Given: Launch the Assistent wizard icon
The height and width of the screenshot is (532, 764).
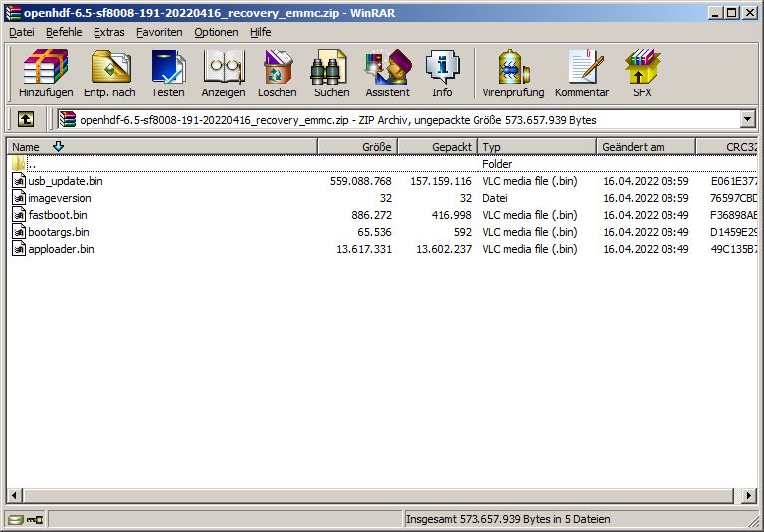Looking at the screenshot, I should coord(388,67).
